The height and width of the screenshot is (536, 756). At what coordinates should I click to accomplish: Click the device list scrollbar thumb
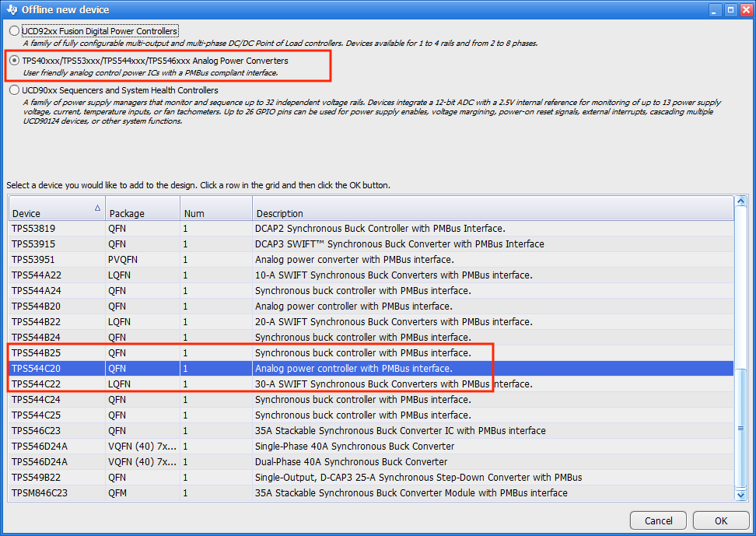[741, 429]
